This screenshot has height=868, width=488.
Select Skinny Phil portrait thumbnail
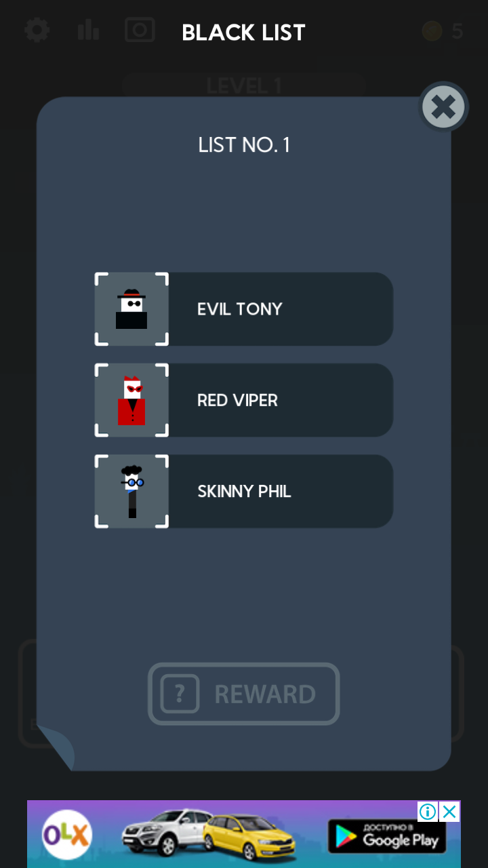(131, 492)
